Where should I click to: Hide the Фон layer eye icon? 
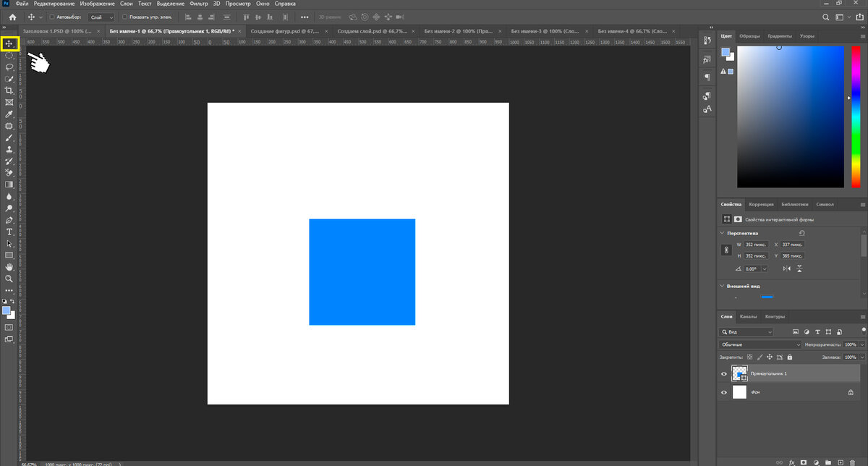click(x=724, y=392)
